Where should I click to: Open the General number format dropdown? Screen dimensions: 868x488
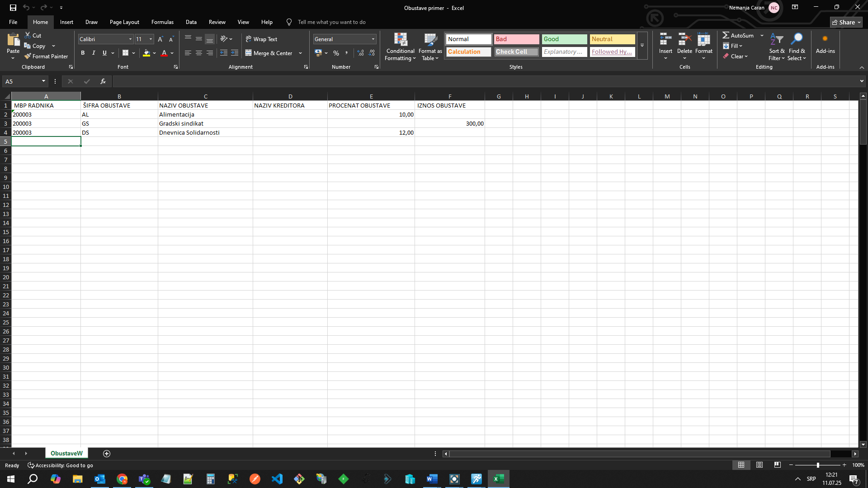pyautogui.click(x=373, y=39)
